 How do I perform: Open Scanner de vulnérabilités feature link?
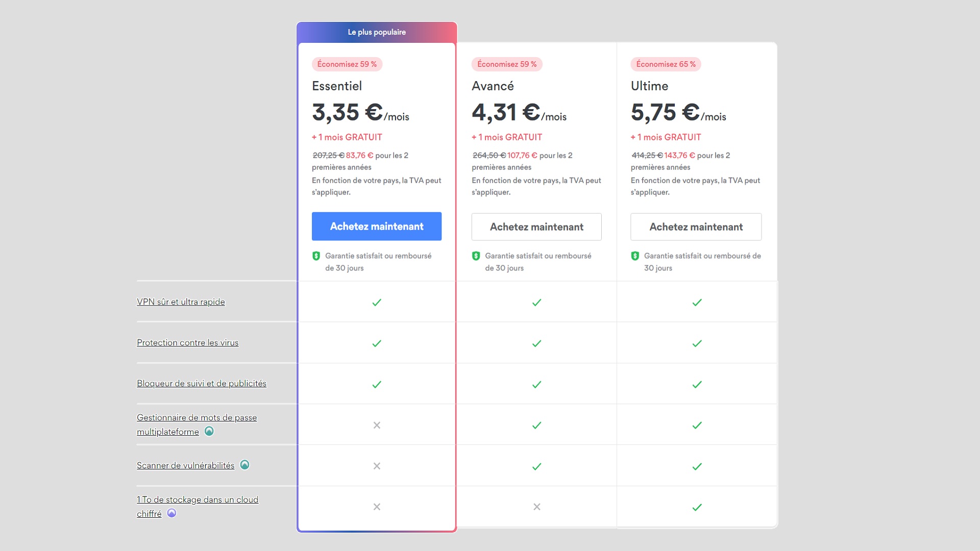tap(185, 465)
